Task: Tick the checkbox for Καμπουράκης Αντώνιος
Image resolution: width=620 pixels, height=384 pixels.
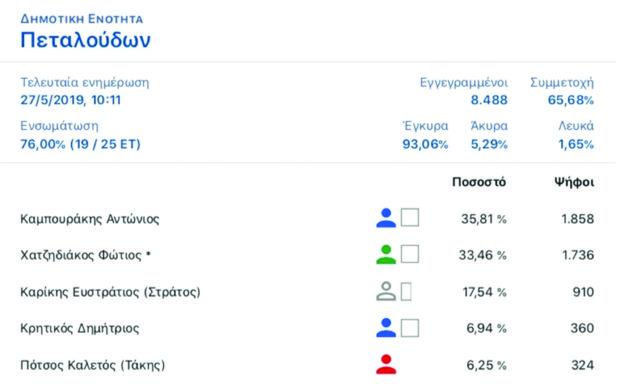Action: click(410, 218)
